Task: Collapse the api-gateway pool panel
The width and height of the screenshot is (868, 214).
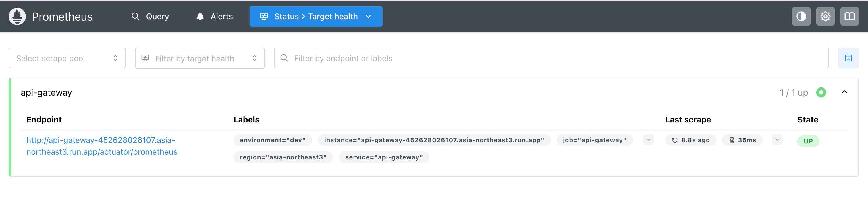Action: coord(844,92)
